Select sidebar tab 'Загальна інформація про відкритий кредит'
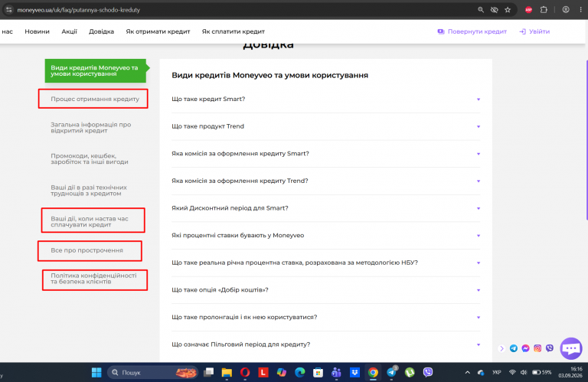 click(x=91, y=127)
